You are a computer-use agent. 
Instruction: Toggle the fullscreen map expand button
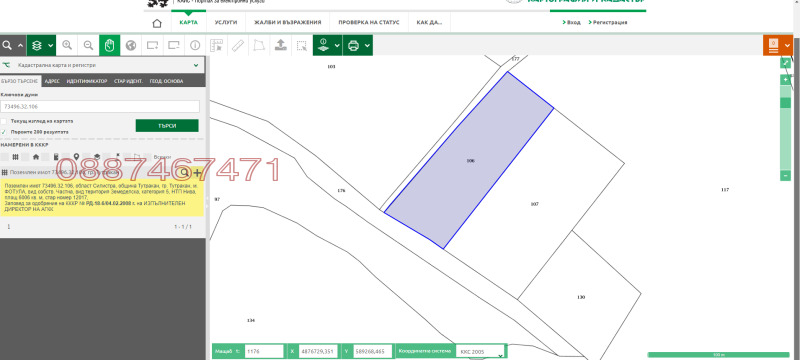tap(785, 63)
